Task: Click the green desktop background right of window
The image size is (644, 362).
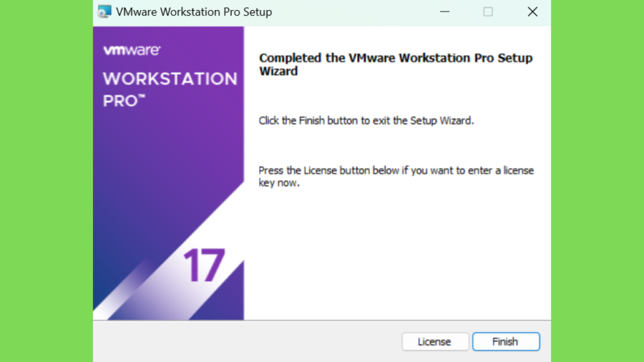Action: [x=597, y=181]
